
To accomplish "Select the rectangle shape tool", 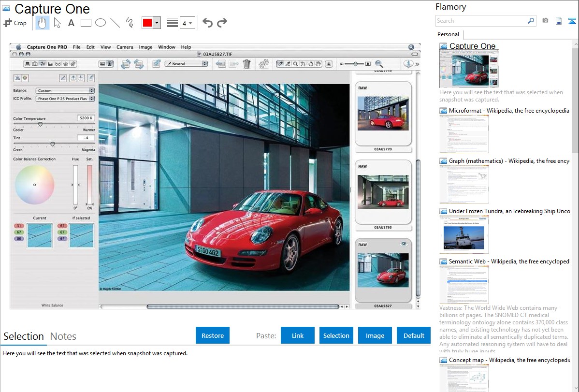I will (86, 23).
